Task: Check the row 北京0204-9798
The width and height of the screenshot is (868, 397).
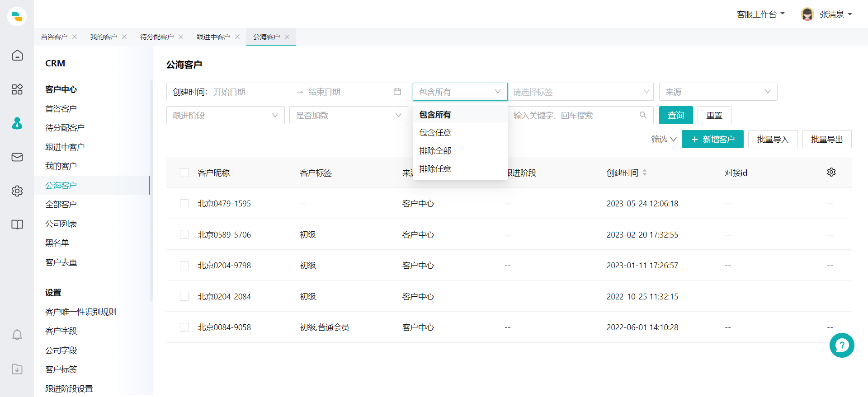Action: pos(184,266)
